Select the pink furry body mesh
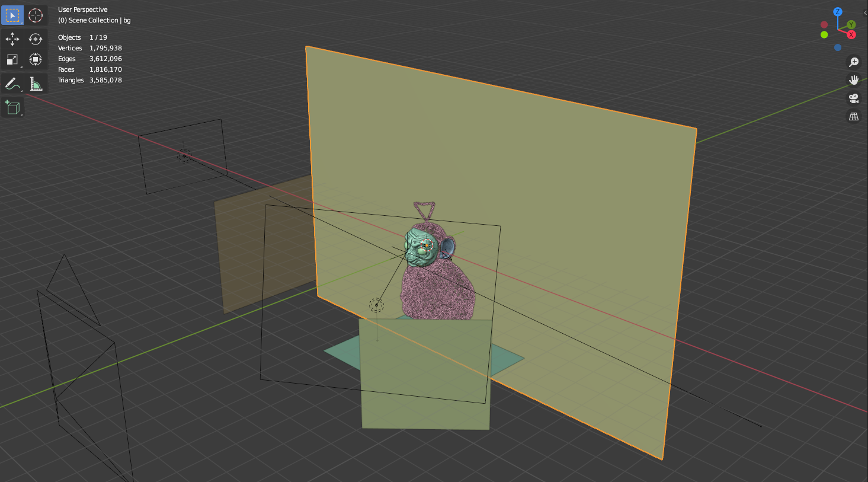868x482 pixels. pyautogui.click(x=438, y=291)
